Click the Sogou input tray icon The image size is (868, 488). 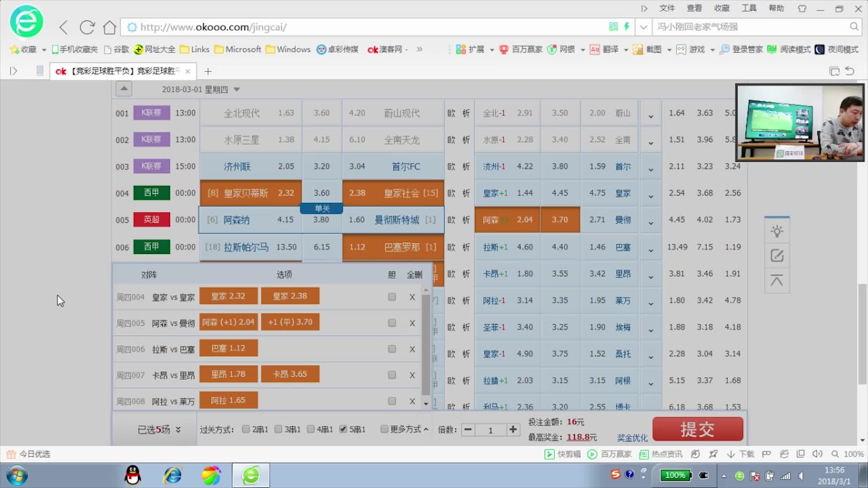coord(615,474)
